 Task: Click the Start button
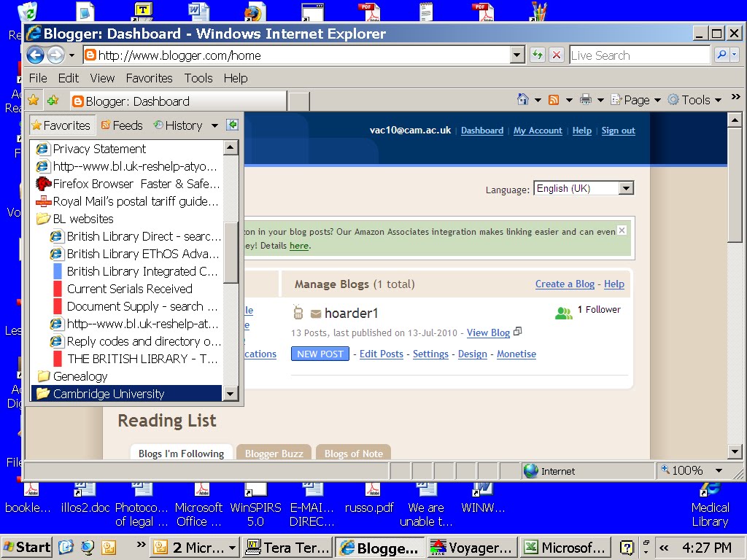(x=27, y=548)
